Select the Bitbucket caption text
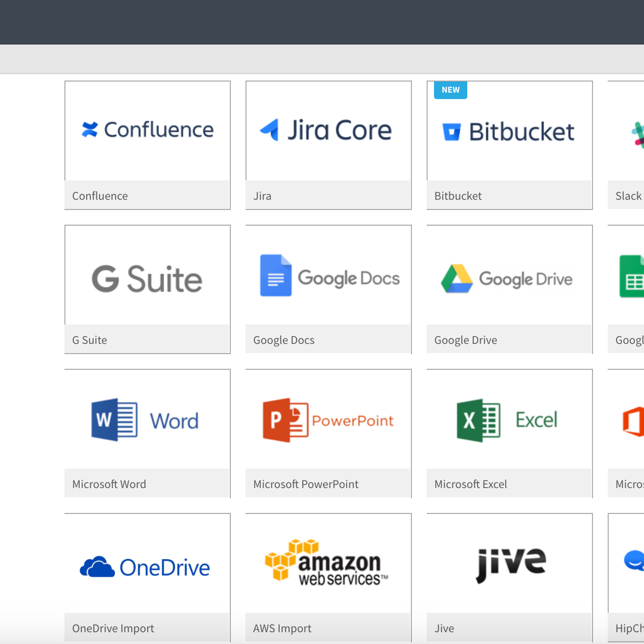Screen dimensions: 644x644 point(458,196)
